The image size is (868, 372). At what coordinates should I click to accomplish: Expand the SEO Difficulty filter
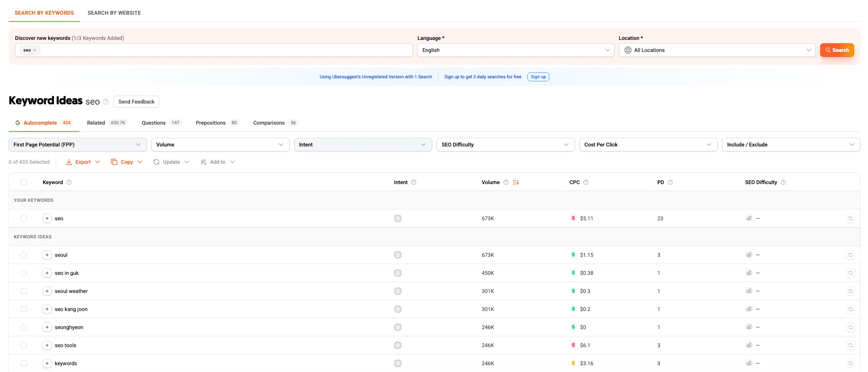point(506,145)
